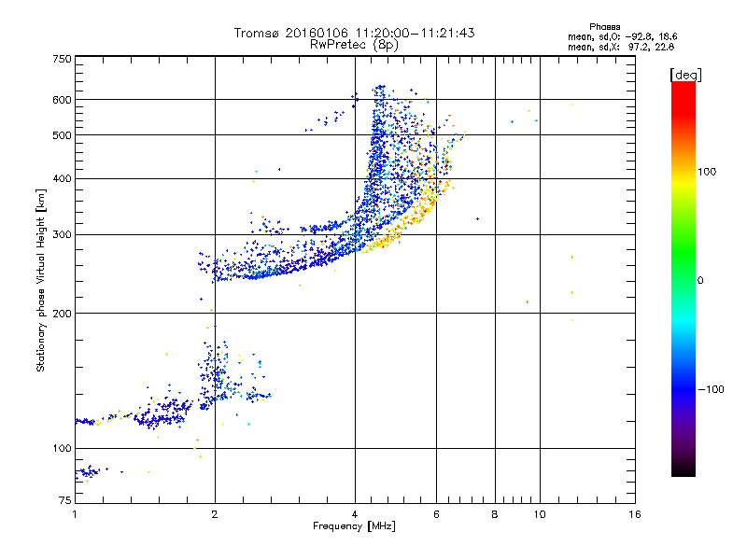Click the y-axis '300' tick label
747x560 pixels.
tap(63, 235)
